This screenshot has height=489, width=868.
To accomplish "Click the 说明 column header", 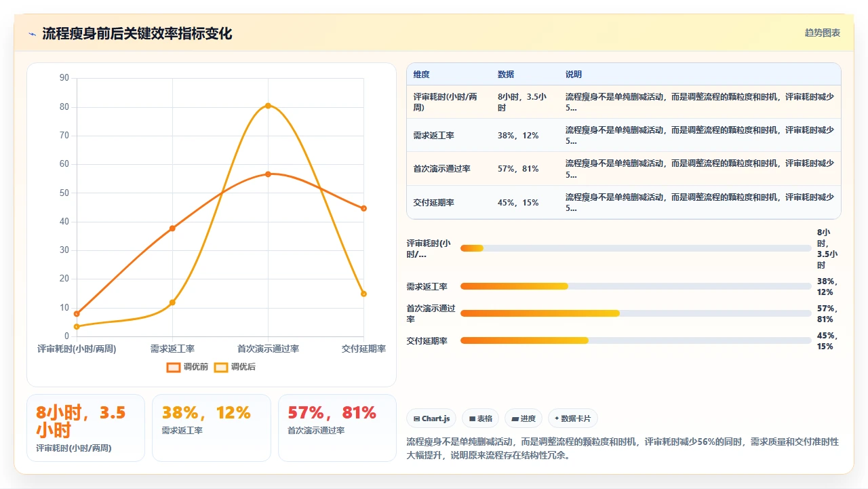I will [700, 75].
